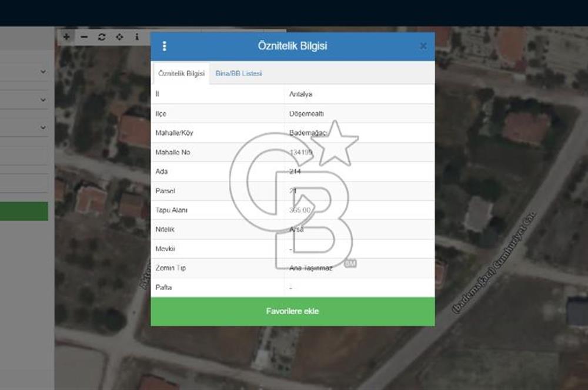Open the second dropdown in left panel
Screen dimensions: 588x390
click(x=43, y=100)
